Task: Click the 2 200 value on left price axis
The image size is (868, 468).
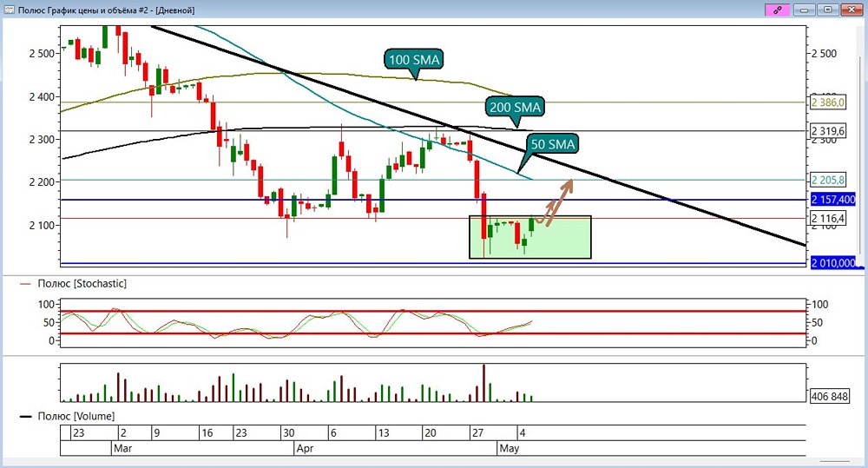Action: pyautogui.click(x=42, y=182)
